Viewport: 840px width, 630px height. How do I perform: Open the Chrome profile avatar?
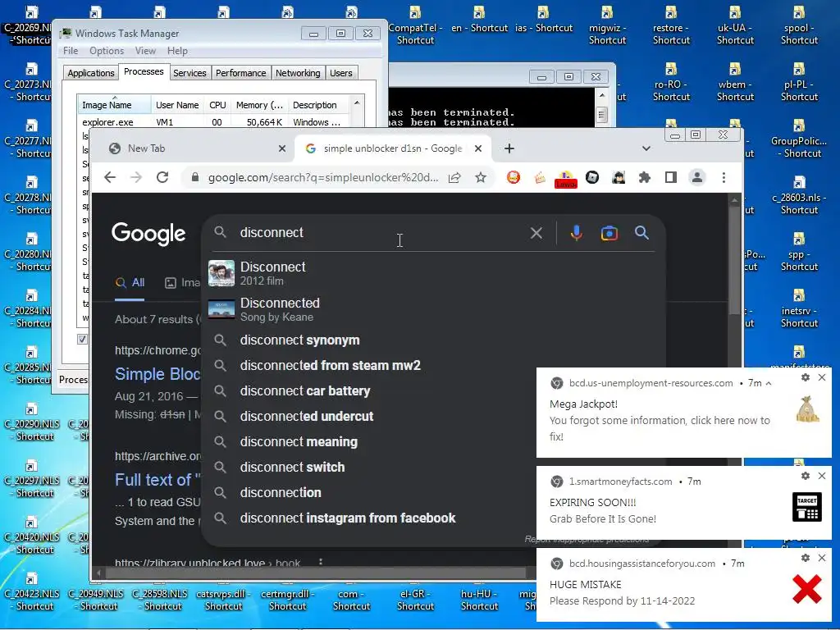coord(697,177)
